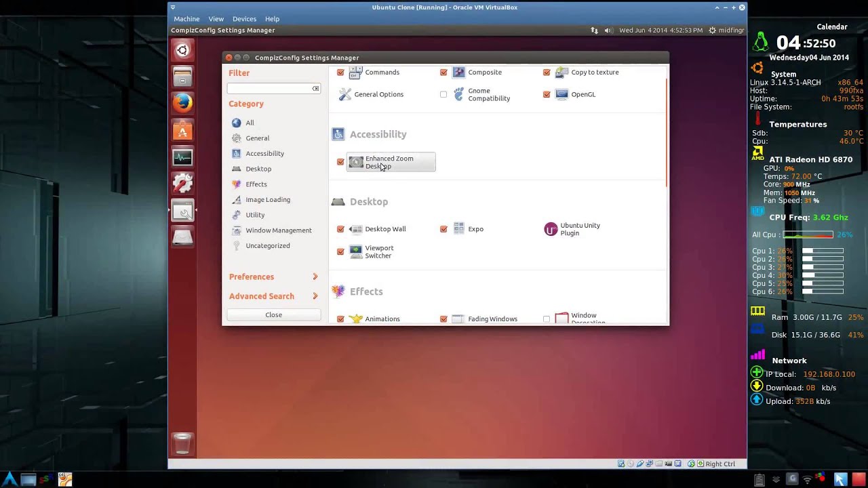This screenshot has height=488, width=868.
Task: Expand the Preferences section arrow
Action: pyautogui.click(x=315, y=277)
